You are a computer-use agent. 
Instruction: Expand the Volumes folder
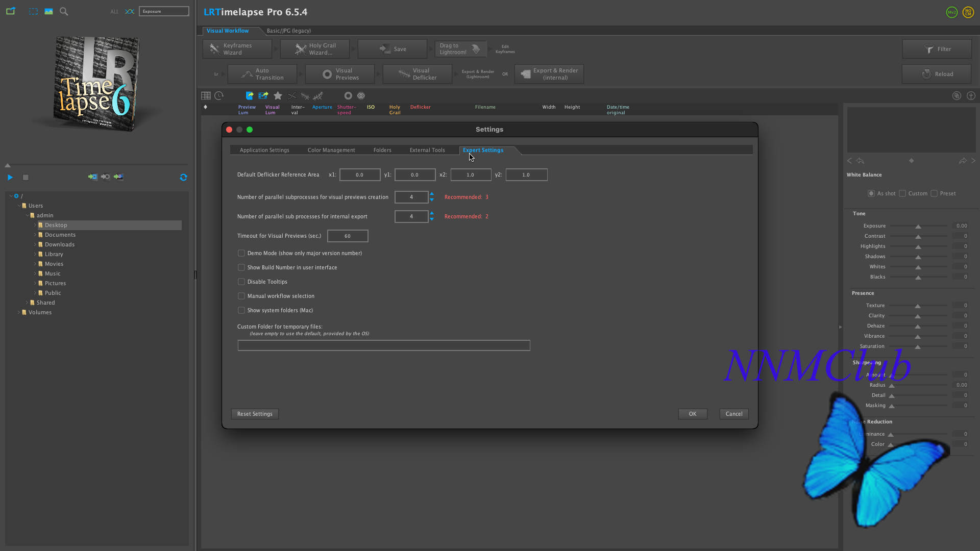[x=19, y=312]
